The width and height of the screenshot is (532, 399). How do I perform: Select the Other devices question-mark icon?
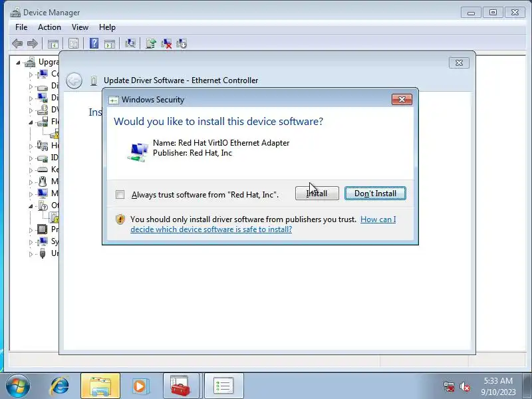[43, 205]
